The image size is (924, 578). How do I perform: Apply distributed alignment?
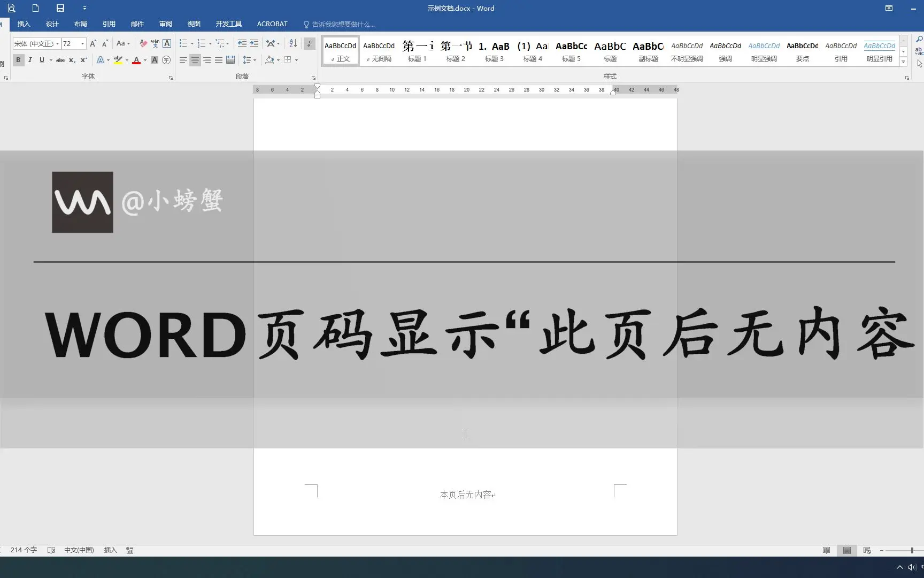(x=230, y=60)
